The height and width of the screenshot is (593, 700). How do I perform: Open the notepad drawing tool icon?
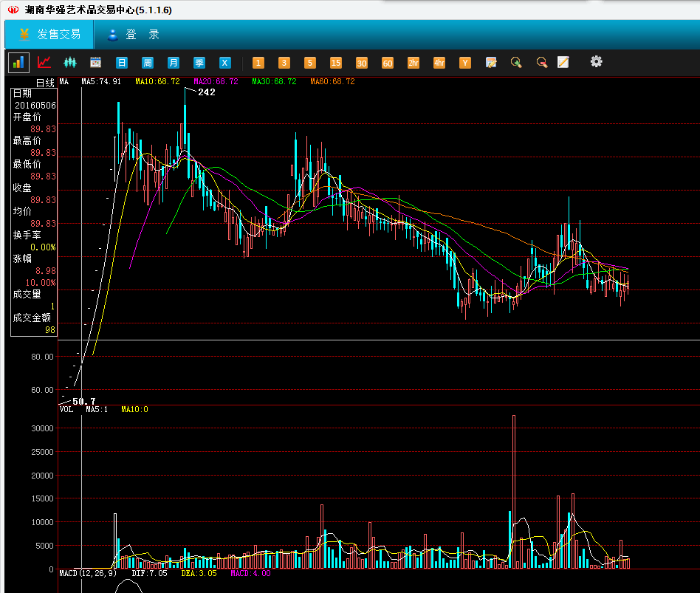pyautogui.click(x=563, y=63)
